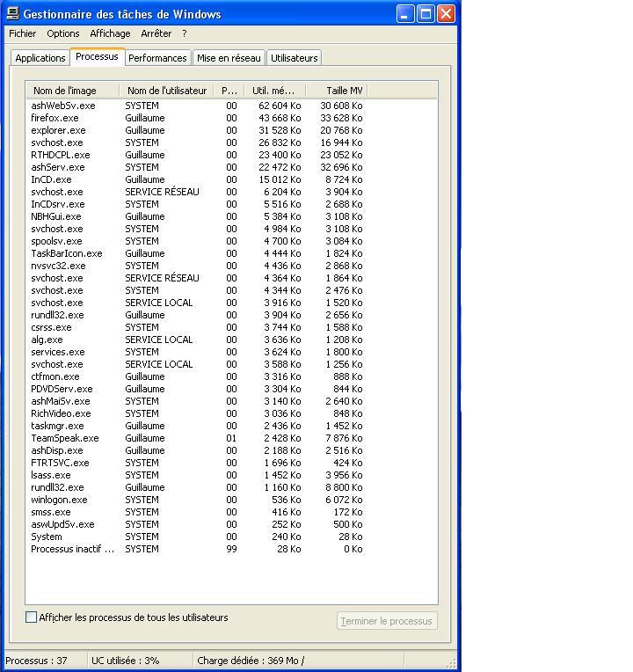Select the Processus tab
This screenshot has width=633, height=672.
97,56
